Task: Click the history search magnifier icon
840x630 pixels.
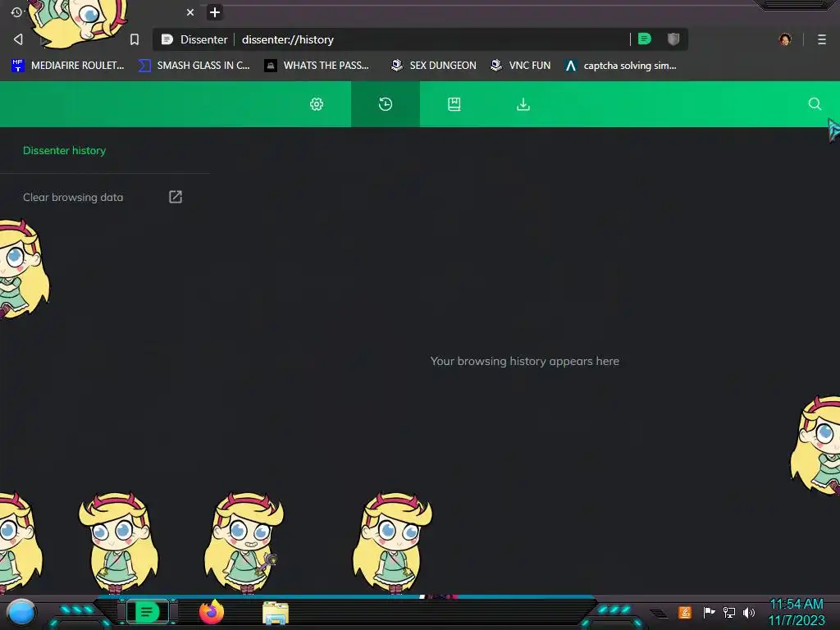Action: coord(815,104)
